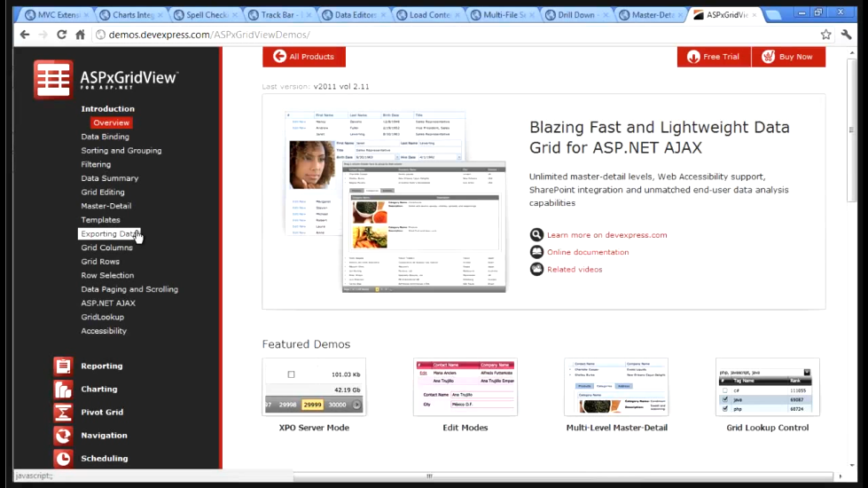The height and width of the screenshot is (488, 868).
Task: Switch to the Charts Integration tab
Action: coord(129,15)
